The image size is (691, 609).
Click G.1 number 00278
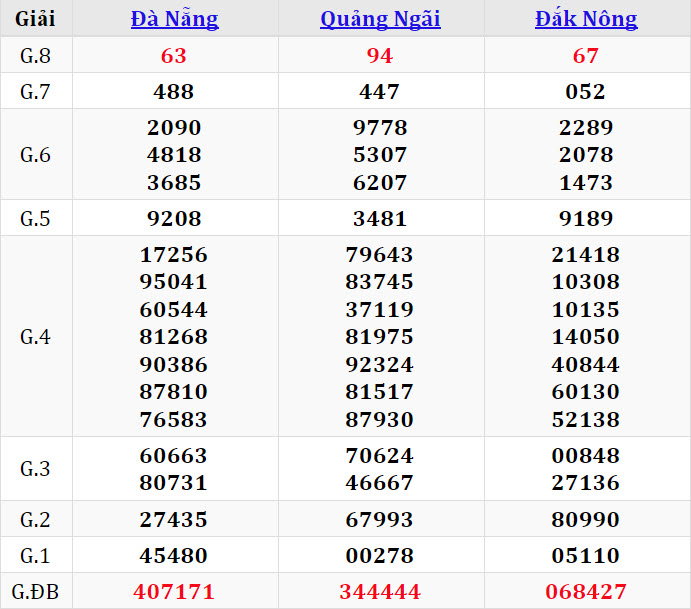coord(379,556)
